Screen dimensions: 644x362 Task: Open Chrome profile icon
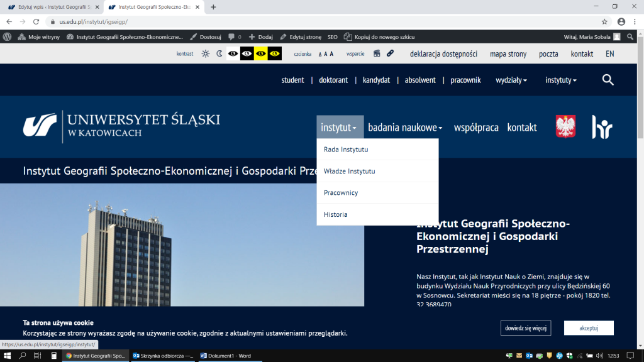click(621, 22)
